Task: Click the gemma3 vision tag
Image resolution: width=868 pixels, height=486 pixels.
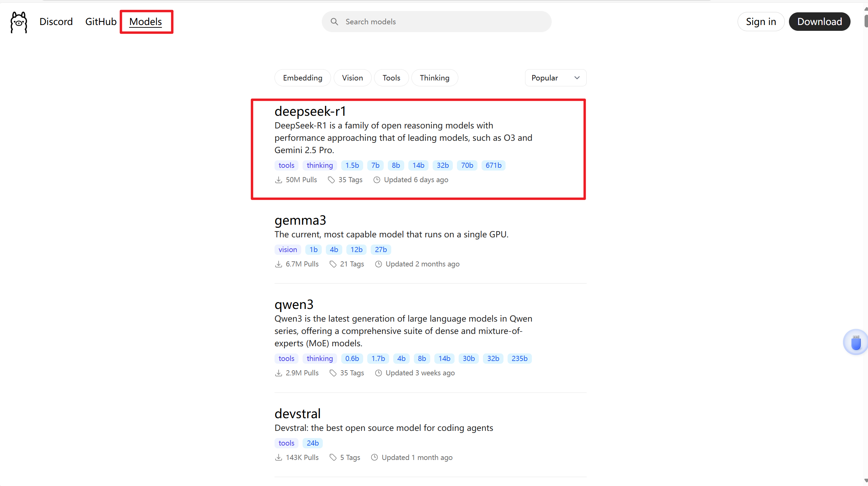Action: pos(288,250)
